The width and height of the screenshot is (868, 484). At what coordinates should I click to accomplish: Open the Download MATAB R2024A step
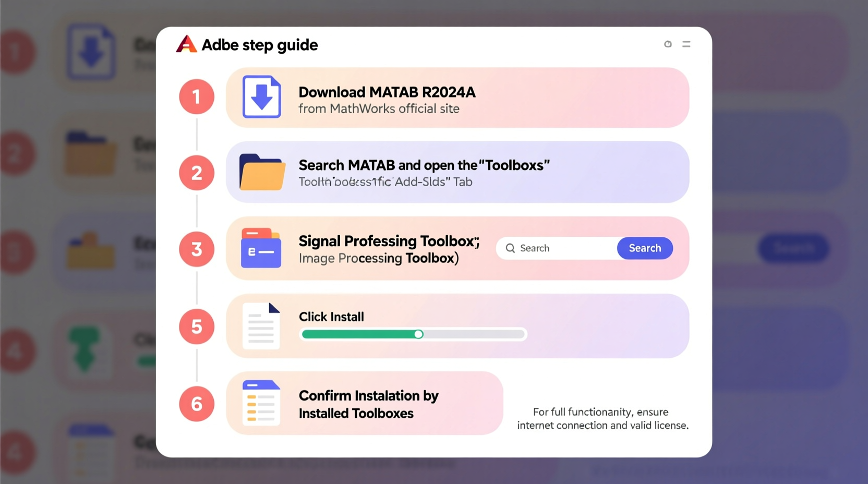387,93
